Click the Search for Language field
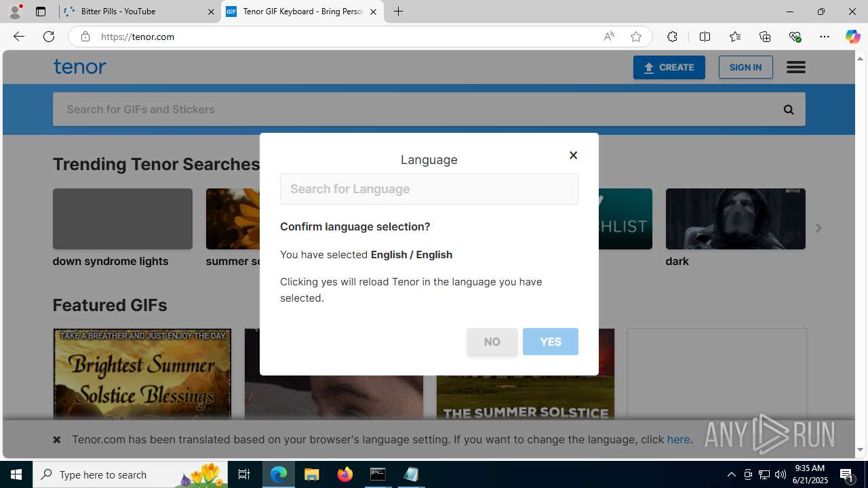Screen dimensions: 868x488 pos(429,189)
